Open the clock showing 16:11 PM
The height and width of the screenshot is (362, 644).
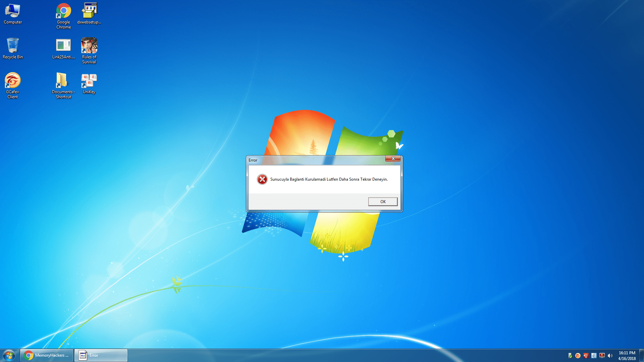point(627,356)
